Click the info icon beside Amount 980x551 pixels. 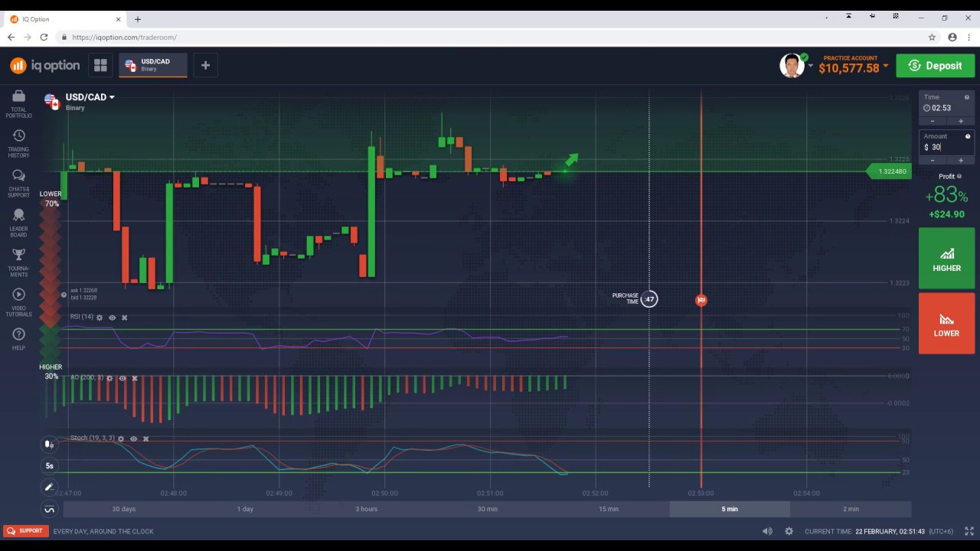(x=968, y=136)
